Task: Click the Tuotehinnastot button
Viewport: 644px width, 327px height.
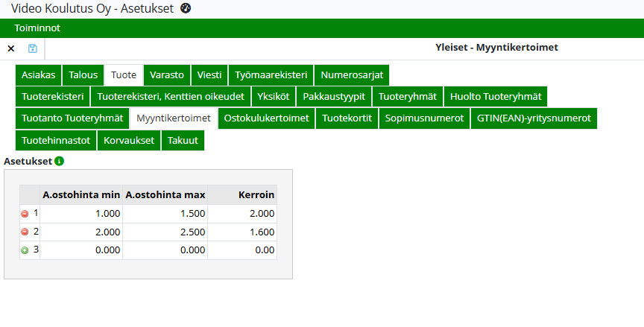Action: (x=57, y=140)
